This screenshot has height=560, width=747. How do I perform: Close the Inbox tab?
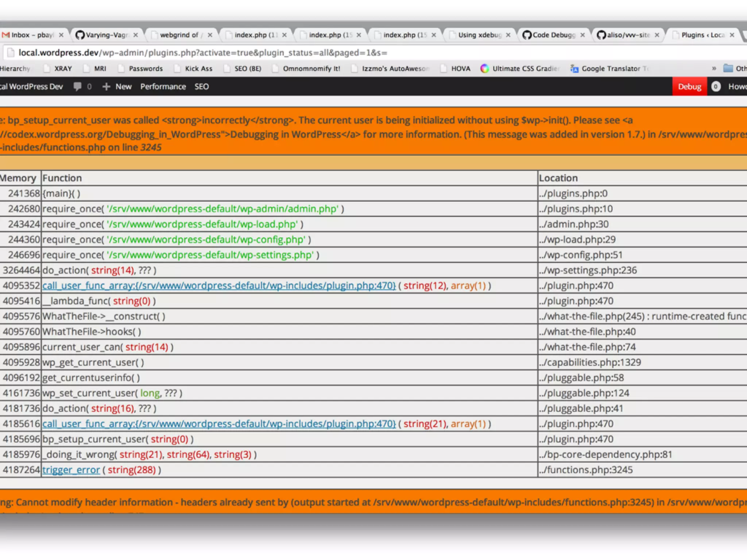click(x=61, y=35)
